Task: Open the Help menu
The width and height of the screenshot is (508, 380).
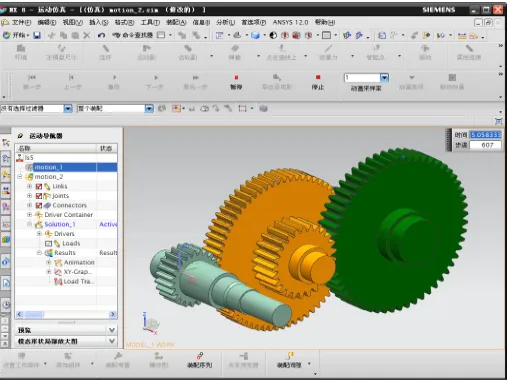Action: [x=325, y=22]
